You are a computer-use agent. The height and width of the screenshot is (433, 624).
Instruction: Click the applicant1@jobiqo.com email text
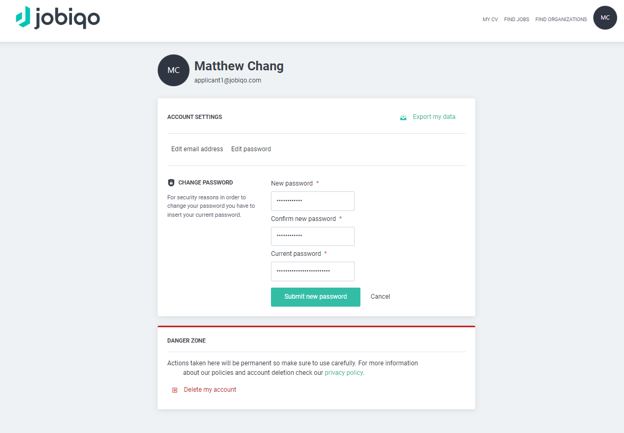point(228,80)
